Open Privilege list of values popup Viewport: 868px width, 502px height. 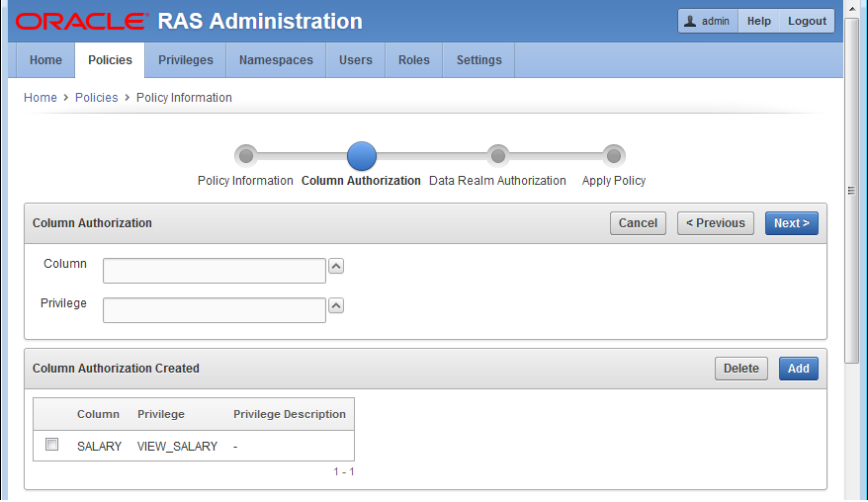pyautogui.click(x=336, y=306)
